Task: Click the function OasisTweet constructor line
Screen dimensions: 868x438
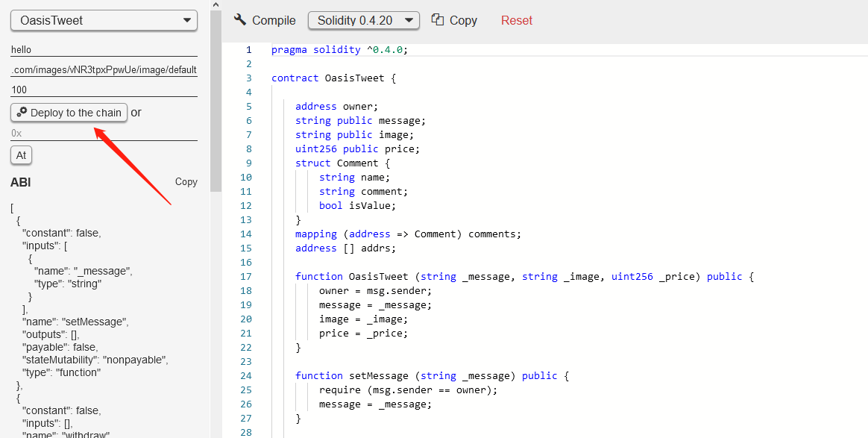Action: tap(524, 276)
